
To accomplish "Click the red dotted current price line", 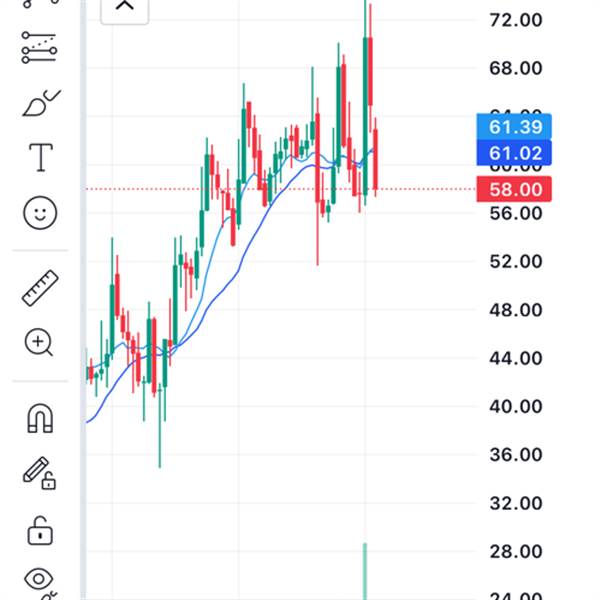I will point(281,189).
